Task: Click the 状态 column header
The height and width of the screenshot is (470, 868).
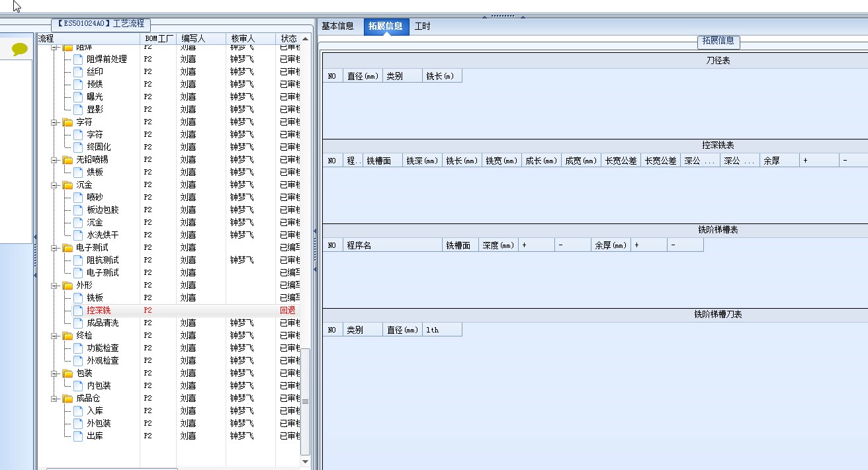Action: point(288,39)
